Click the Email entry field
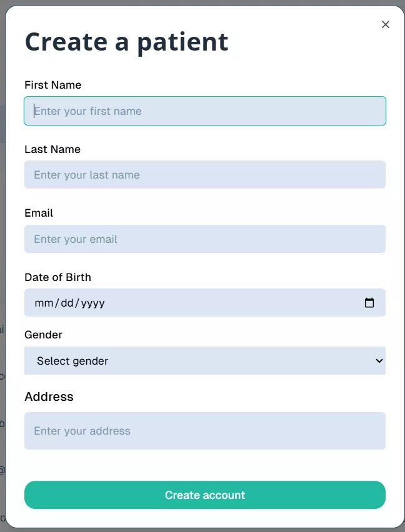The width and height of the screenshot is (405, 532). click(205, 239)
